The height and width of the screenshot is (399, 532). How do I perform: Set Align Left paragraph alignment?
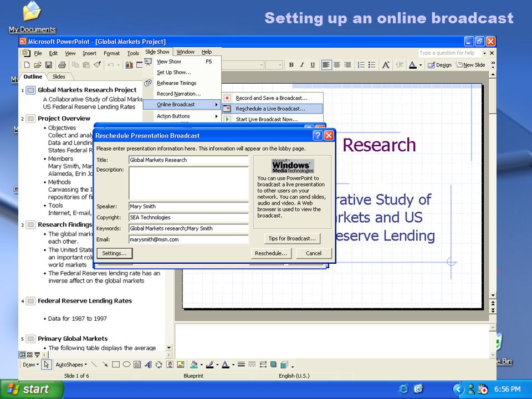[326, 65]
